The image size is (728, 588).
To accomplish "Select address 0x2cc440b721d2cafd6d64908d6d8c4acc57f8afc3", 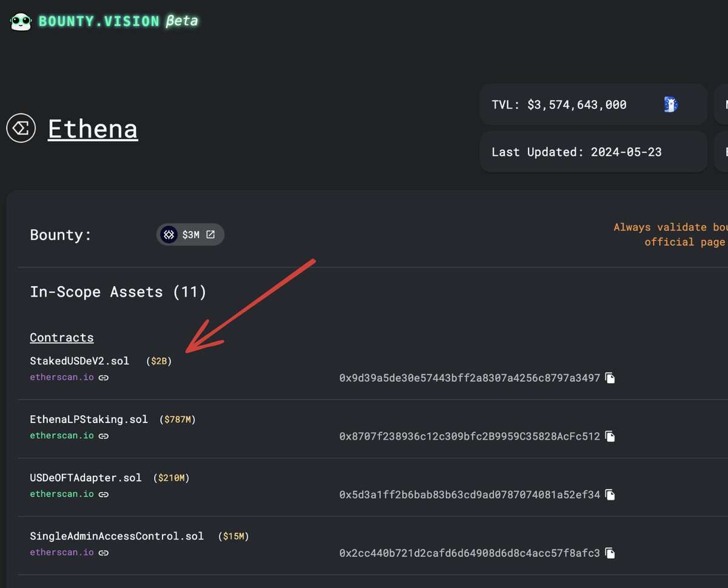I will click(470, 553).
